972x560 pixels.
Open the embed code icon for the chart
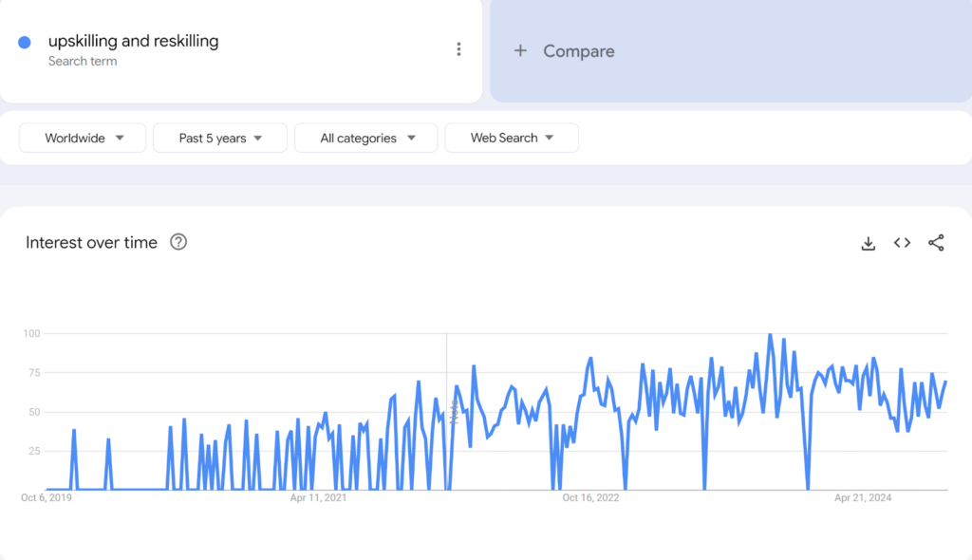[x=902, y=242]
